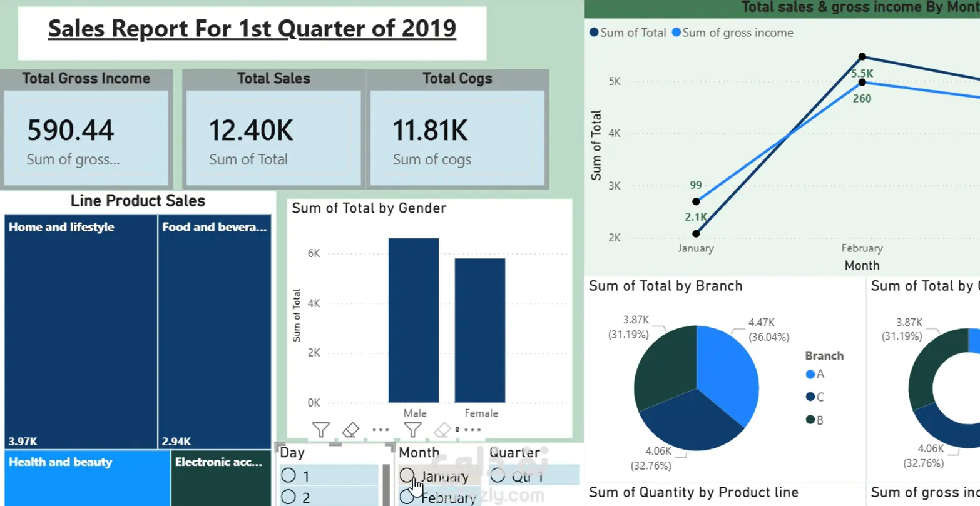Screen dimensions: 980x506
Task: Click the filter funnel icon above Day slicer
Action: coord(321,429)
